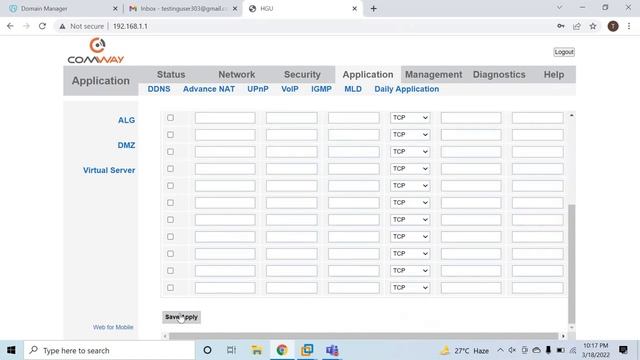Image resolution: width=640 pixels, height=360 pixels.
Task: Show hidden system tray icons
Action: click(x=500, y=350)
